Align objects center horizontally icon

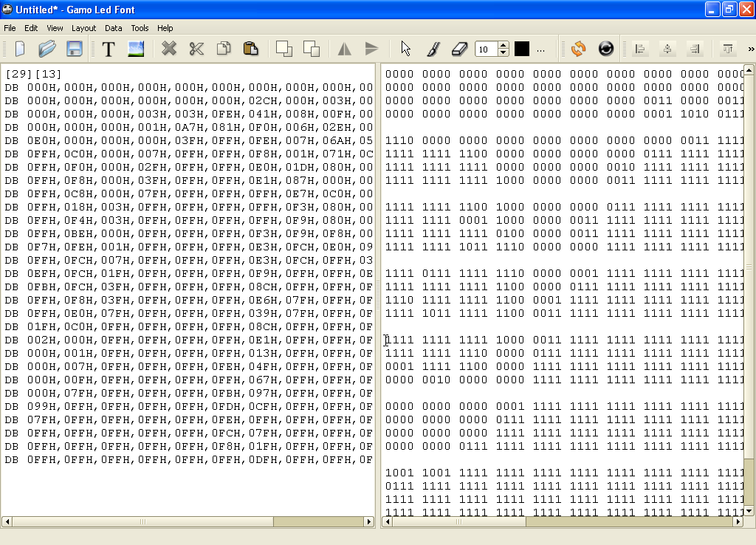point(667,49)
